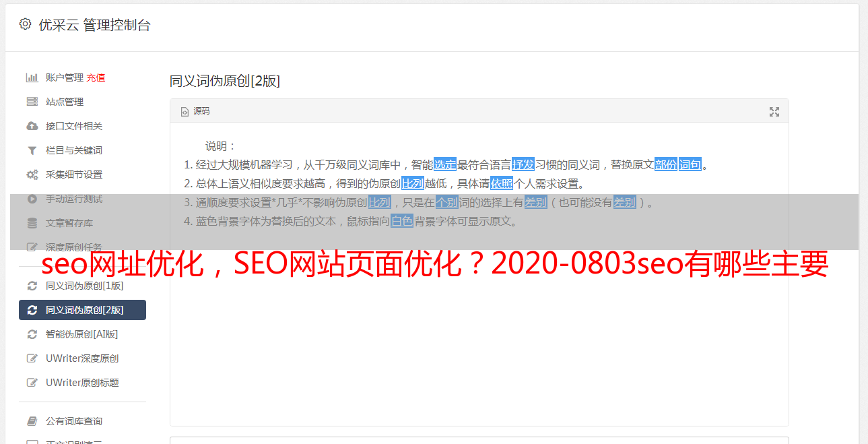Image resolution: width=868 pixels, height=444 pixels.
Task: Click the highlighted word 抒发 in the editor
Action: point(523,164)
